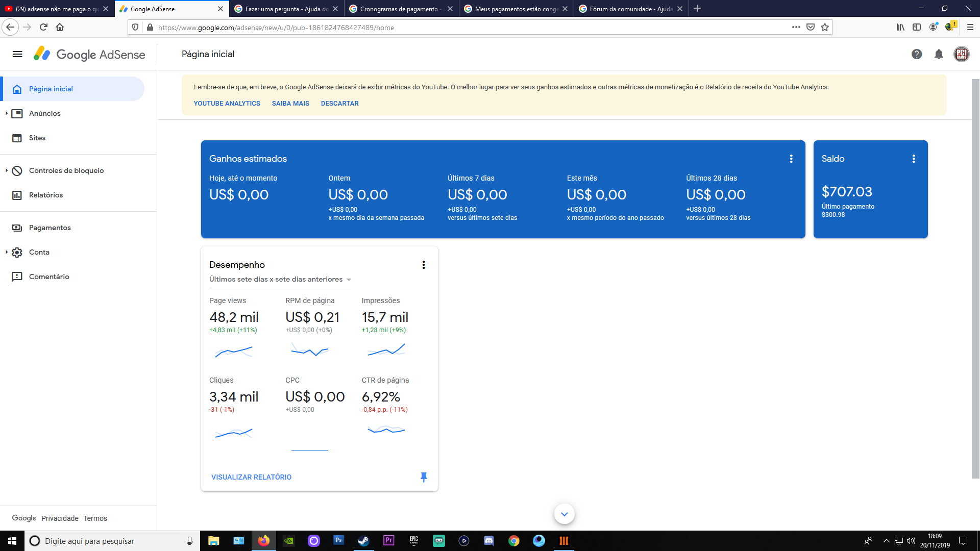Pin the Desempenho card
The image size is (980, 551).
tap(424, 477)
